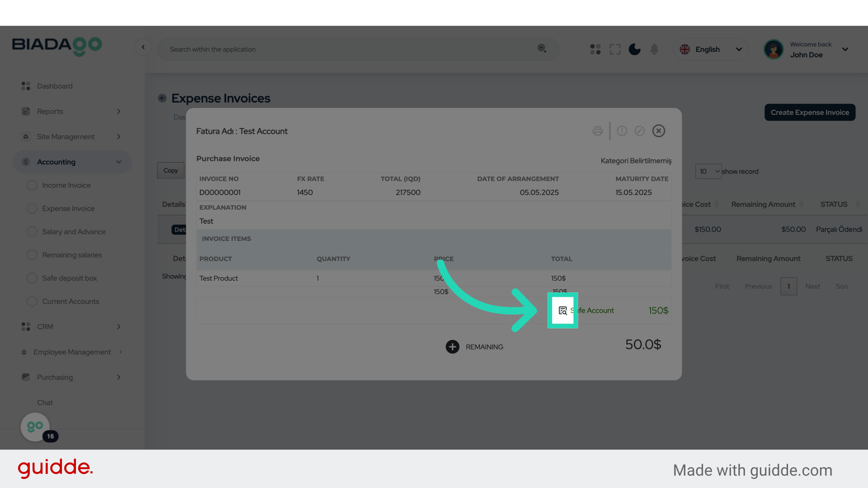
Task: Click the application search field
Action: 348,49
